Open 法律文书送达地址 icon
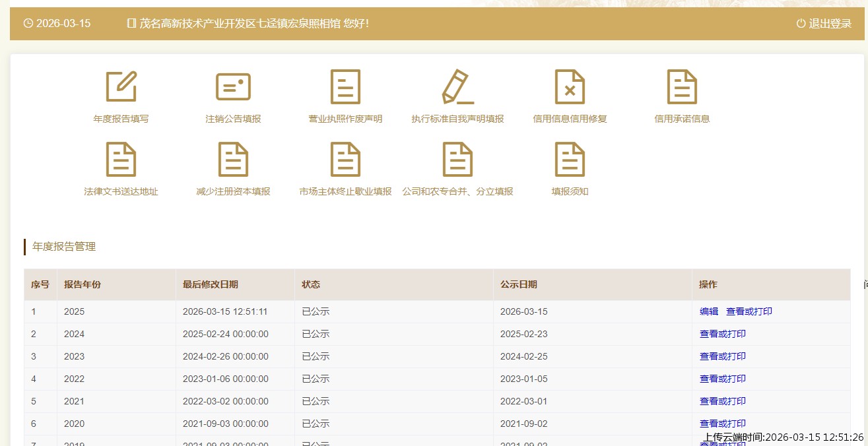The image size is (868, 446). 121,160
